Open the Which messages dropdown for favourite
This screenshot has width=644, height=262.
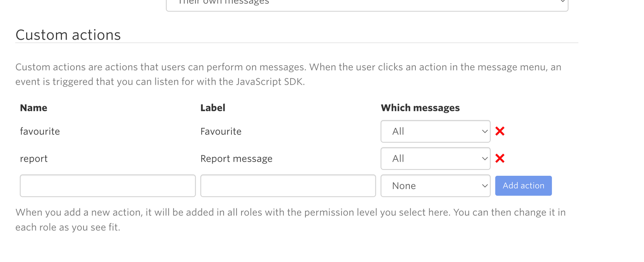point(435,131)
